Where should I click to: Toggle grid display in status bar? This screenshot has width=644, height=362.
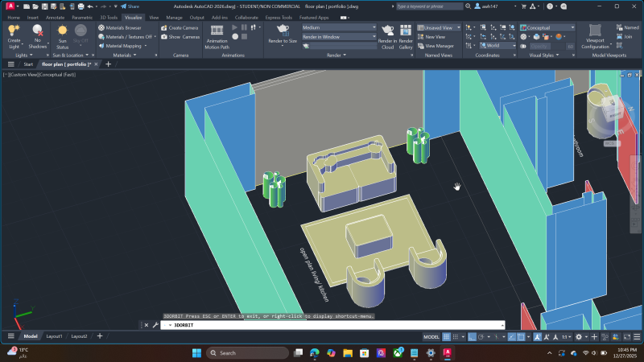(448, 337)
